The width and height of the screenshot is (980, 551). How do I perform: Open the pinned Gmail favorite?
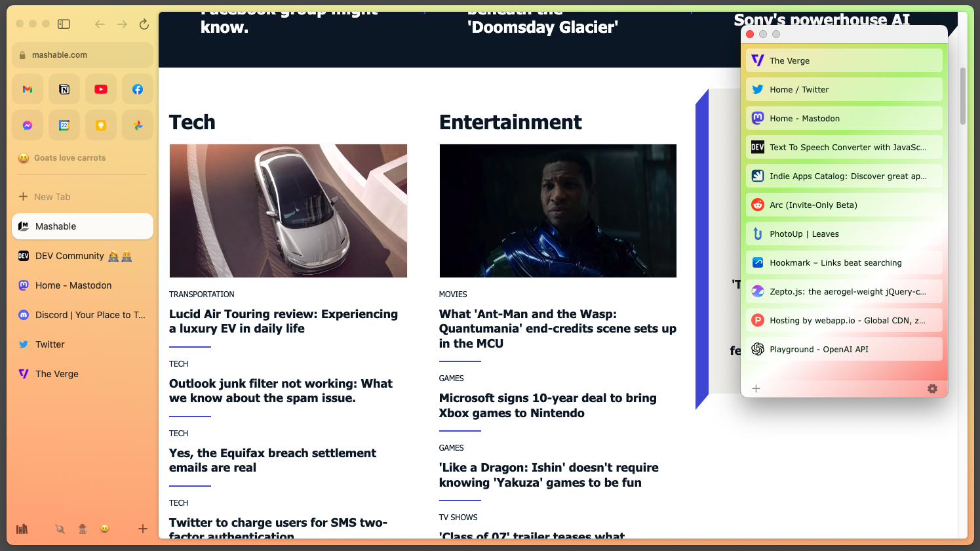[28, 89]
